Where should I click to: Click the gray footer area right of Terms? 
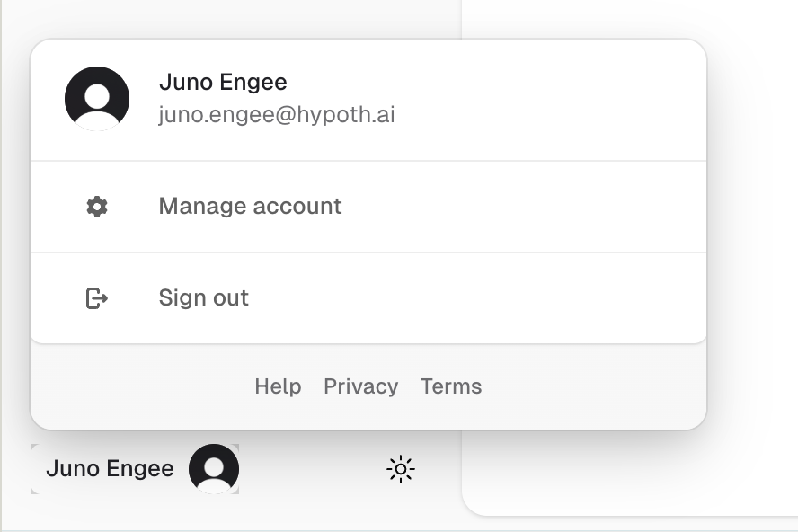[593, 386]
